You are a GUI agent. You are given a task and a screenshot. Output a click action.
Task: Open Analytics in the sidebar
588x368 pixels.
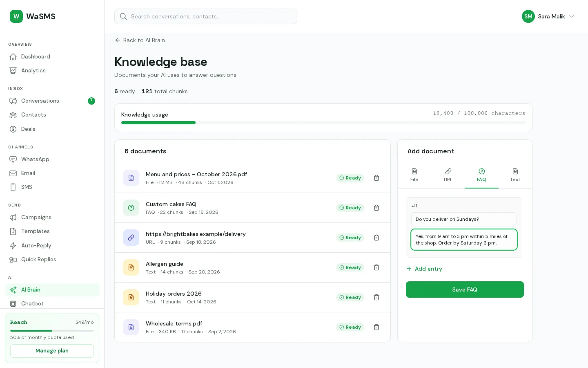[52, 70]
